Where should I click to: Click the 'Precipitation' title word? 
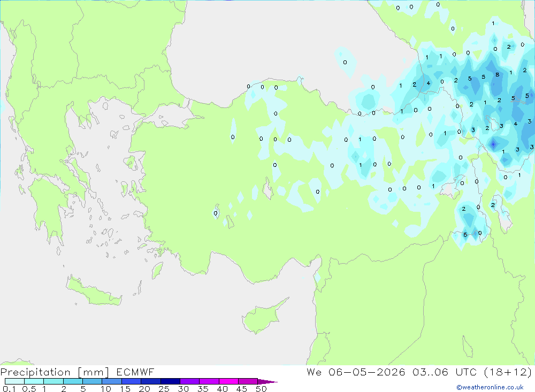[35, 372]
